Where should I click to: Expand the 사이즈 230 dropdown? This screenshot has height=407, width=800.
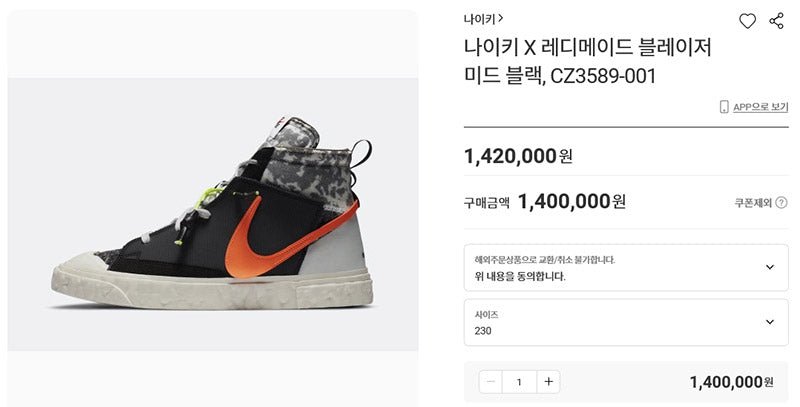pyautogui.click(x=626, y=322)
